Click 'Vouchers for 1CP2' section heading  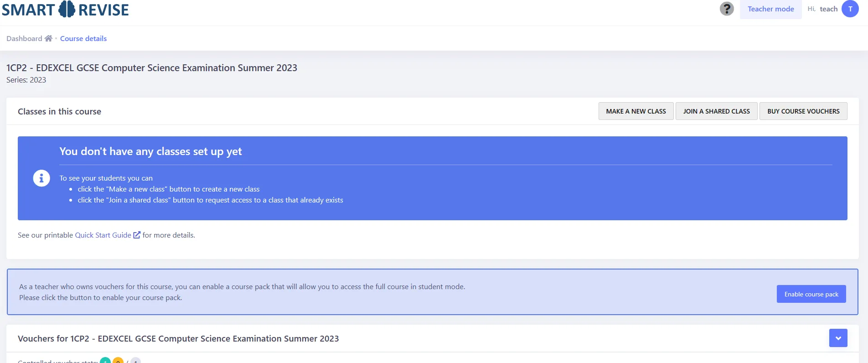point(178,338)
